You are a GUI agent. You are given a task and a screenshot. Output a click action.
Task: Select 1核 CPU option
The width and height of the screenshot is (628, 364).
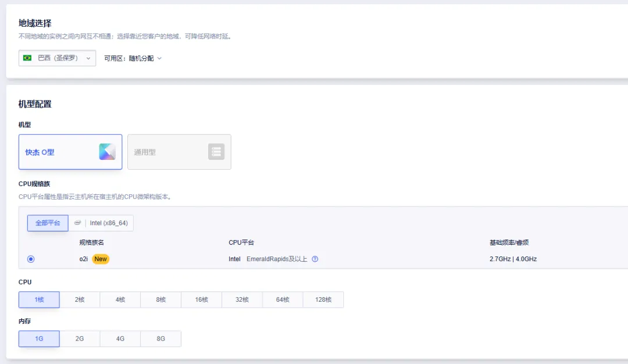(x=39, y=299)
